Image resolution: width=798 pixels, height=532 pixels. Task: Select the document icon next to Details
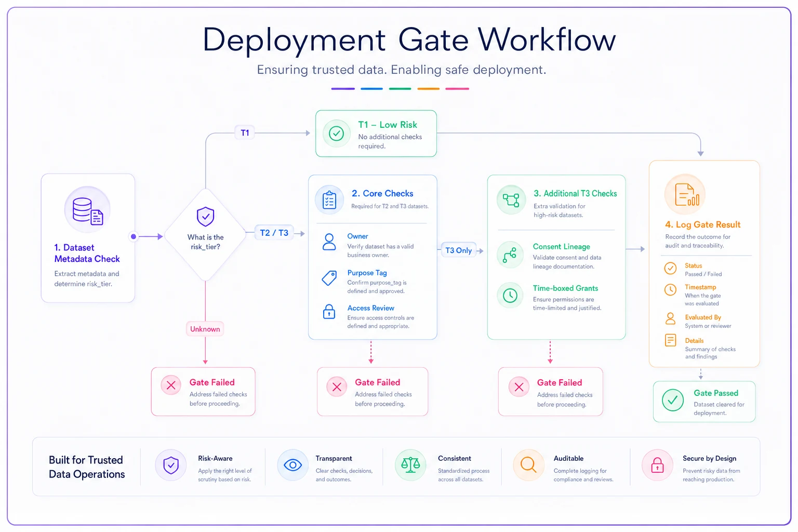tap(671, 340)
